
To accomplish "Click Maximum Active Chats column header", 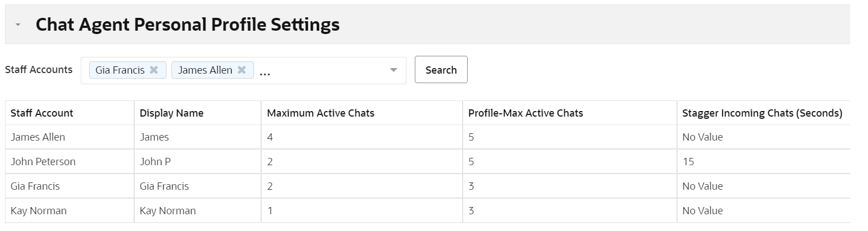I will coord(321,113).
